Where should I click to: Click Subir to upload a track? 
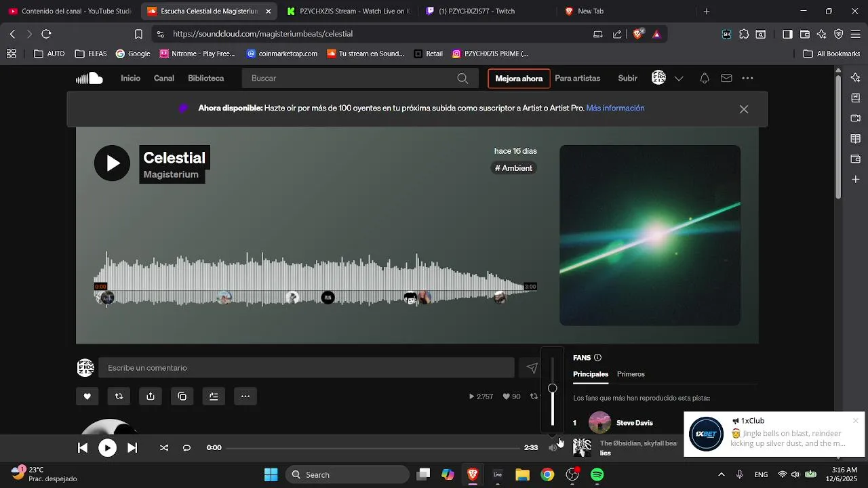(628, 79)
